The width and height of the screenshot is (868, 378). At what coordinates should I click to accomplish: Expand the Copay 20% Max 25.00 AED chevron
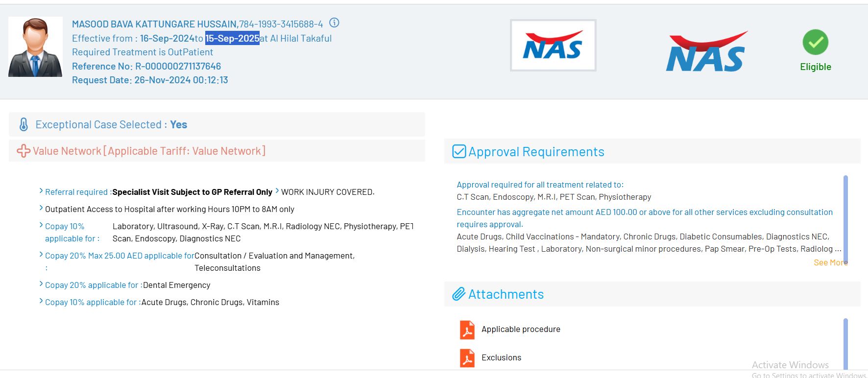pyautogui.click(x=41, y=255)
